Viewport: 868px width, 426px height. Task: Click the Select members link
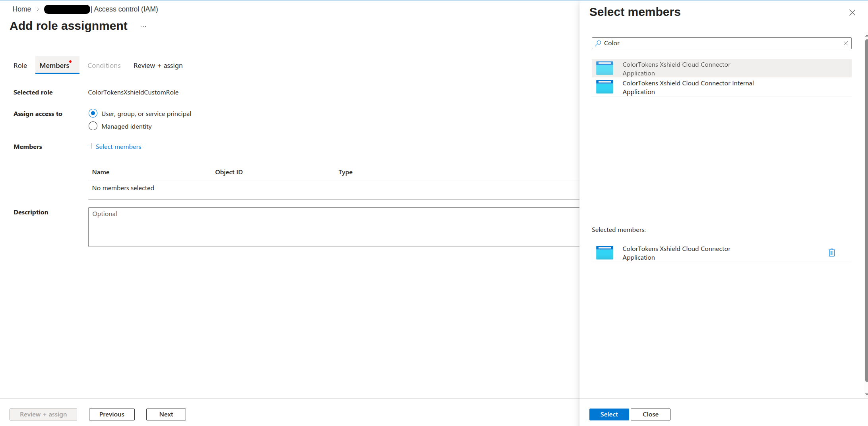coord(118,146)
